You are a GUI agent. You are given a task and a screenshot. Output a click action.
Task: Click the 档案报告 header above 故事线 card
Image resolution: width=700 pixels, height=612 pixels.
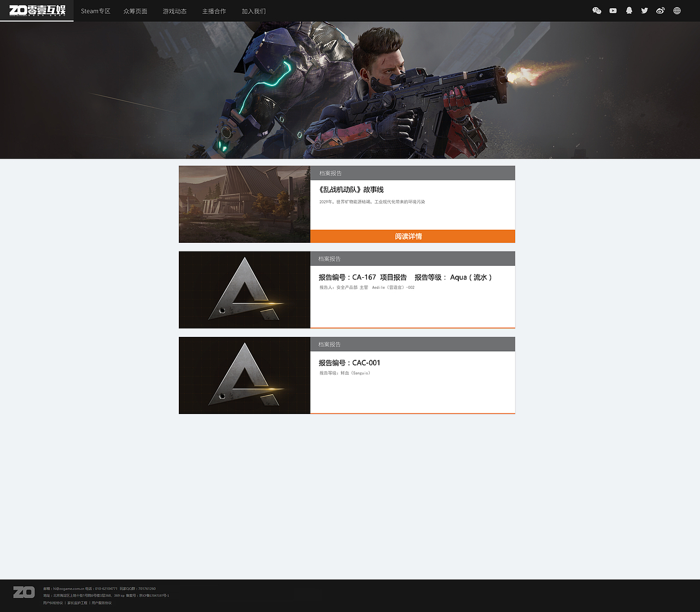pyautogui.click(x=331, y=173)
